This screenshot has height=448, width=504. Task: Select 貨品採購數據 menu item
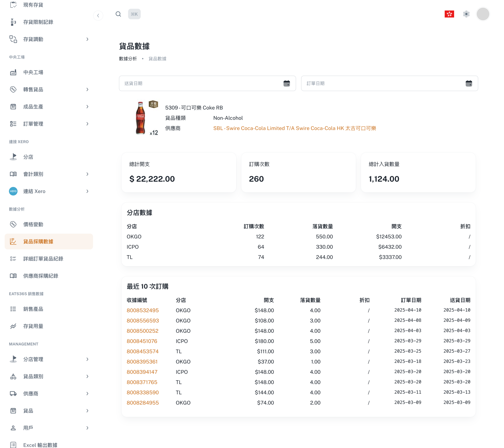(x=49, y=241)
